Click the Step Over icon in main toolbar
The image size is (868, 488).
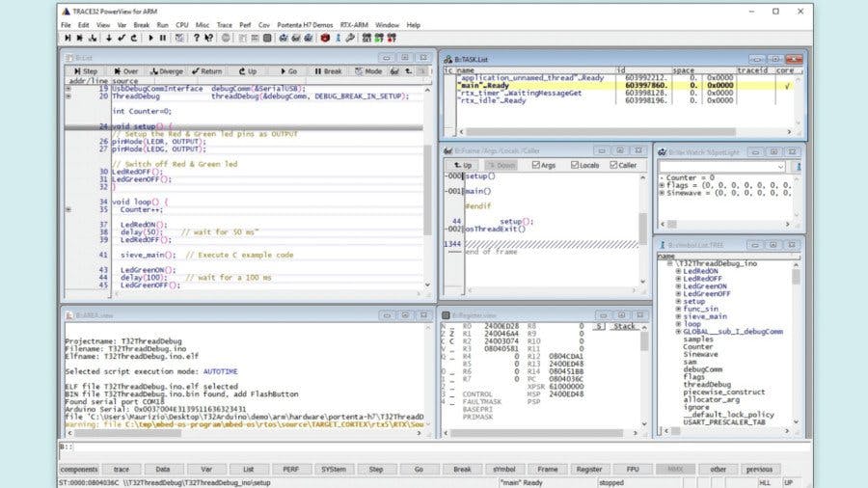click(80, 39)
